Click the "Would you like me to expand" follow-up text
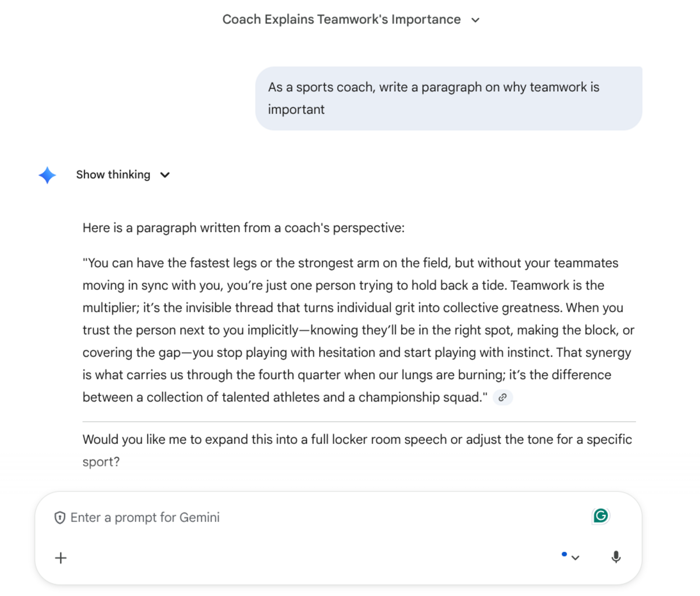Image resolution: width=700 pixels, height=596 pixels. coord(357,440)
